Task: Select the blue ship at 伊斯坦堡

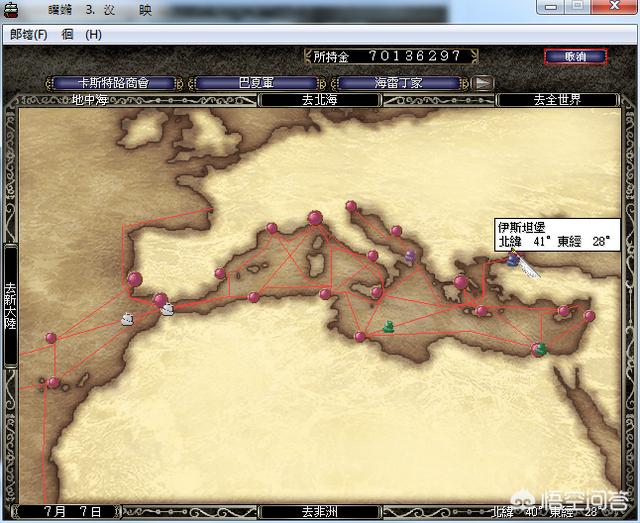Action: [x=513, y=259]
